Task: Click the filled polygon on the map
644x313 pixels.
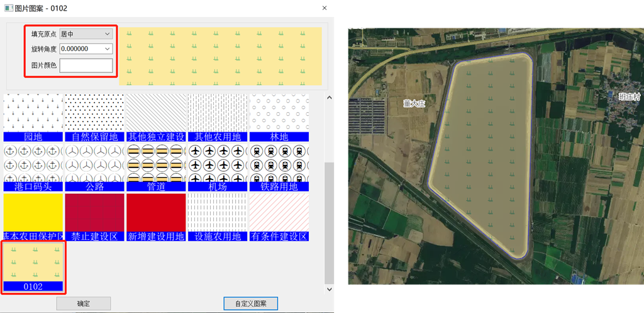Action: pyautogui.click(x=484, y=151)
